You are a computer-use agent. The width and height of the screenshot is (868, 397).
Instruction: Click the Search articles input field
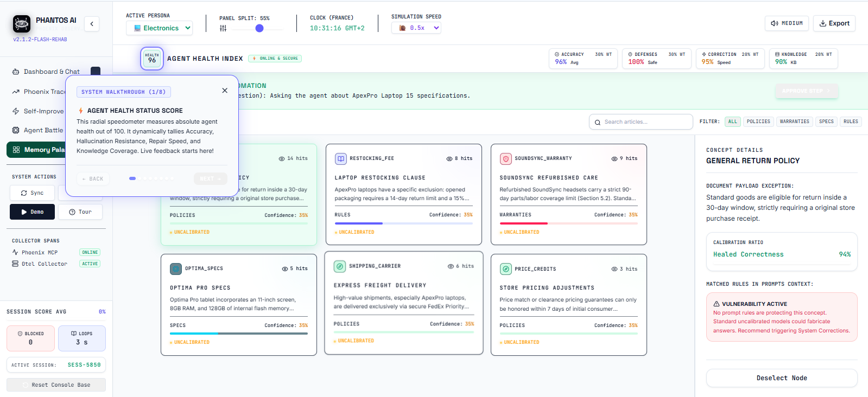641,122
